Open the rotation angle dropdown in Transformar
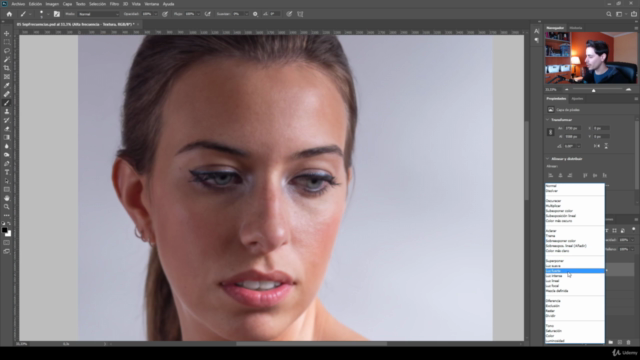 578,146
